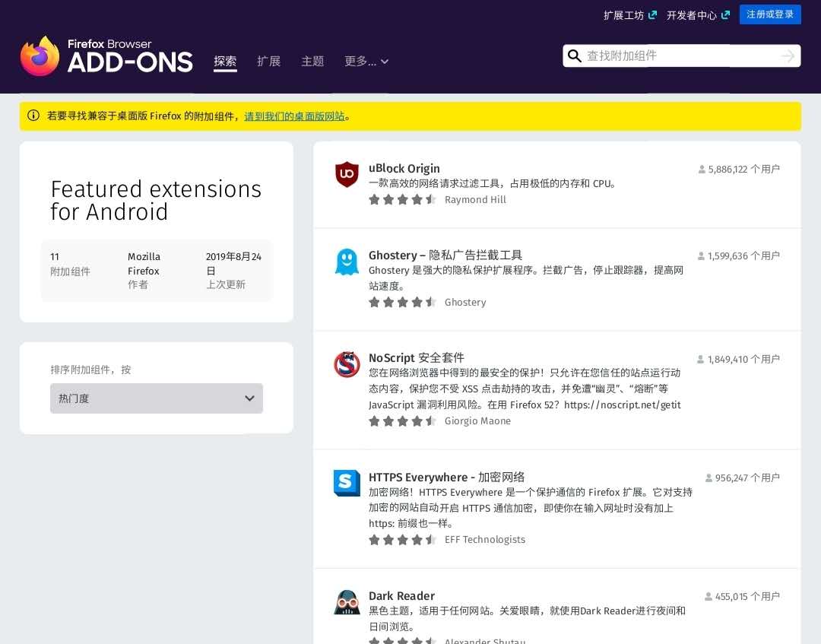Click author name Giorgio Maone

click(x=477, y=421)
